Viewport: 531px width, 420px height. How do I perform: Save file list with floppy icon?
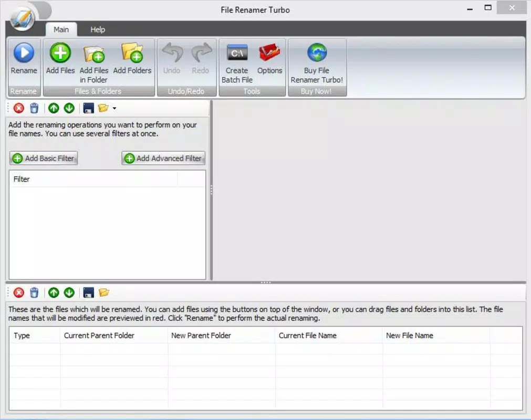point(88,292)
